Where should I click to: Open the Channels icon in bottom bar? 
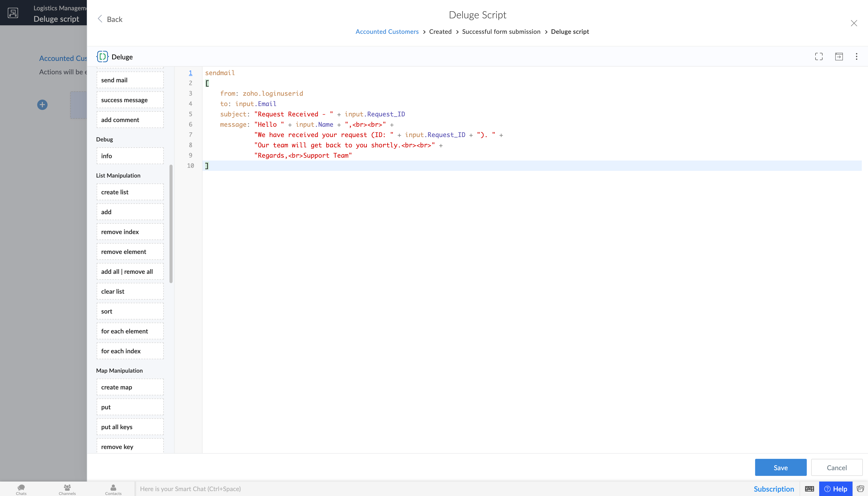coord(67,489)
